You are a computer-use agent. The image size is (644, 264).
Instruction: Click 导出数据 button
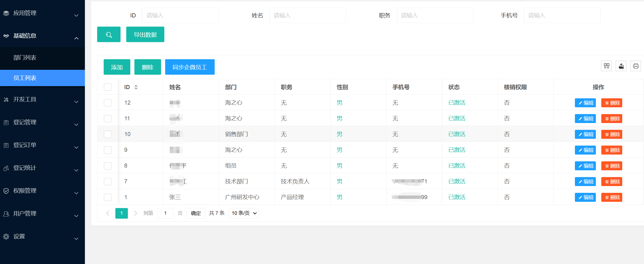[x=145, y=34]
